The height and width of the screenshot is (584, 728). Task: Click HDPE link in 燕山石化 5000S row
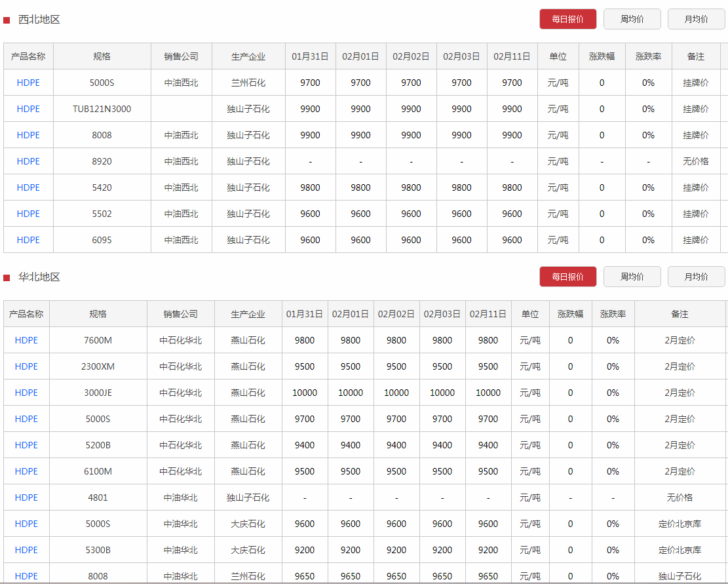point(26,419)
